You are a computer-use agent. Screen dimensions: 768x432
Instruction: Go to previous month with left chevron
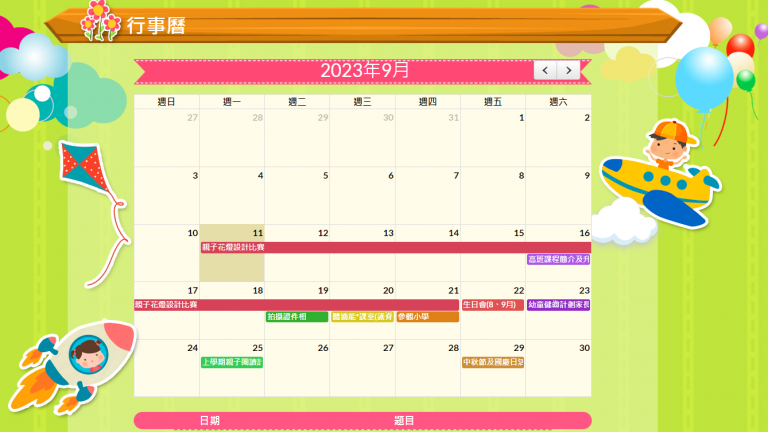coord(545,71)
